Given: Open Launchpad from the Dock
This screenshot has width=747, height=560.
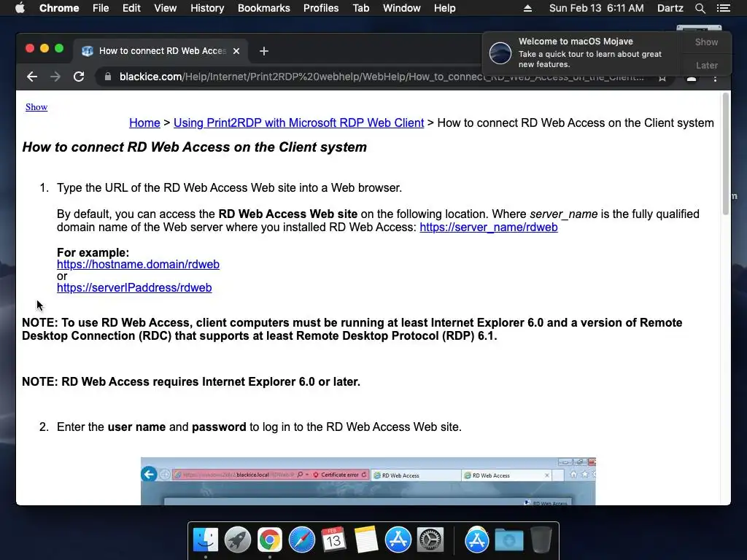Looking at the screenshot, I should coord(238,540).
